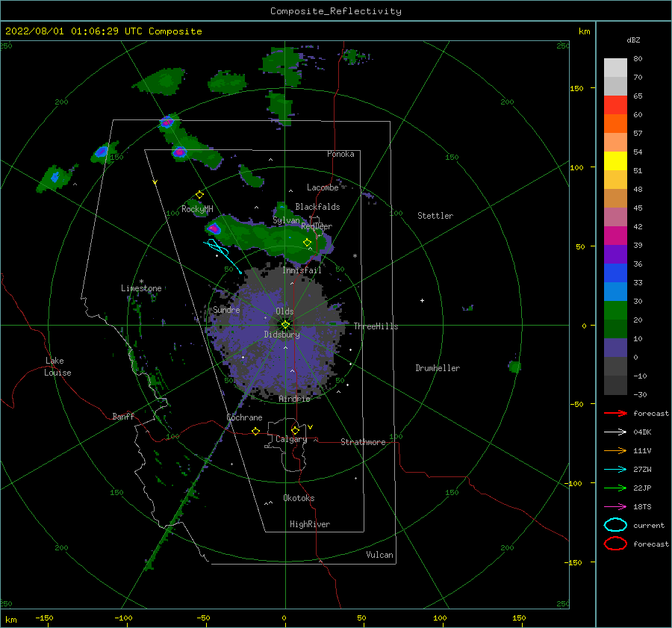Click the RedDeer city label
Screen dimensions: 672x628
(x=317, y=226)
